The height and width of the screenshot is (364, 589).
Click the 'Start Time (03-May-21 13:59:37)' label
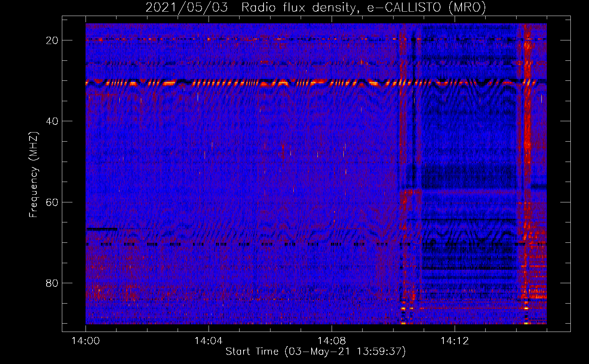point(316,352)
